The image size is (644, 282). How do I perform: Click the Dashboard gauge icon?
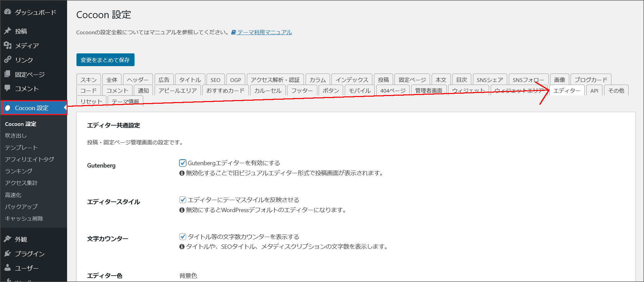tap(7, 12)
